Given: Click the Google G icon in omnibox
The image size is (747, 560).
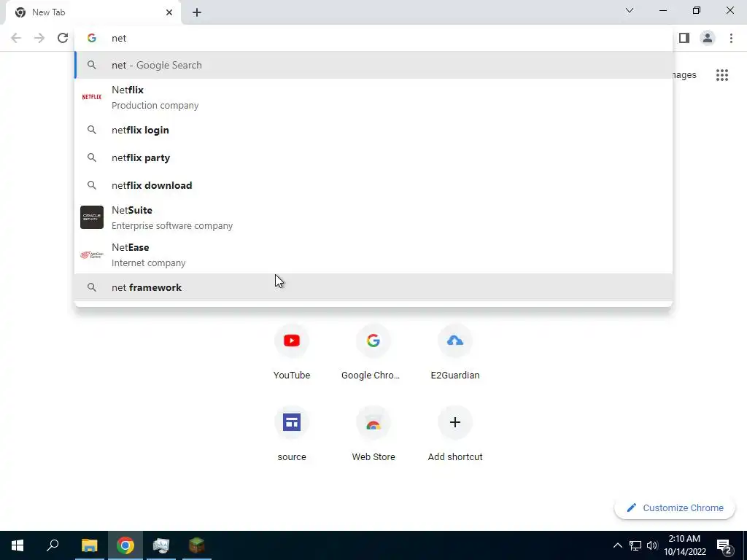Looking at the screenshot, I should (x=91, y=38).
